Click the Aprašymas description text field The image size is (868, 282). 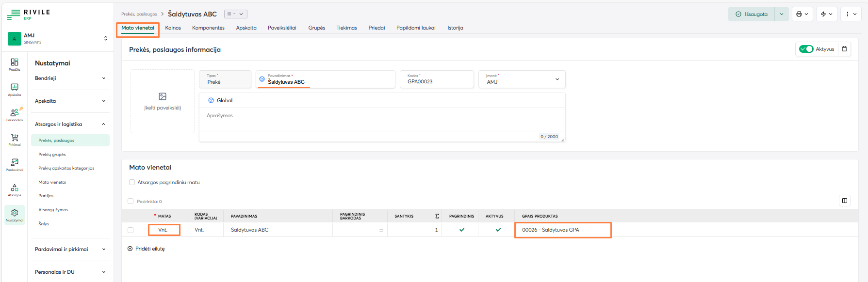click(382, 120)
